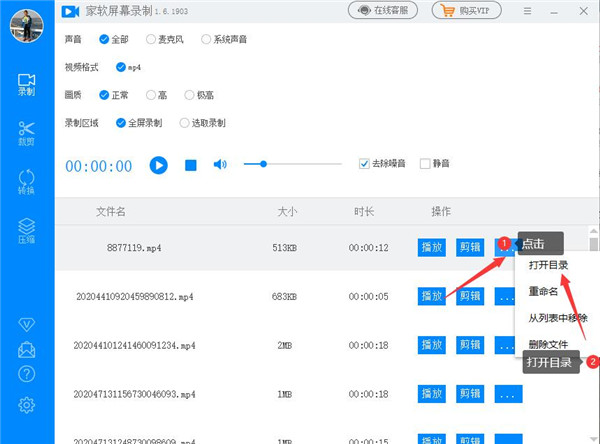
Task: Click the user avatar picture
Action: [x=26, y=26]
